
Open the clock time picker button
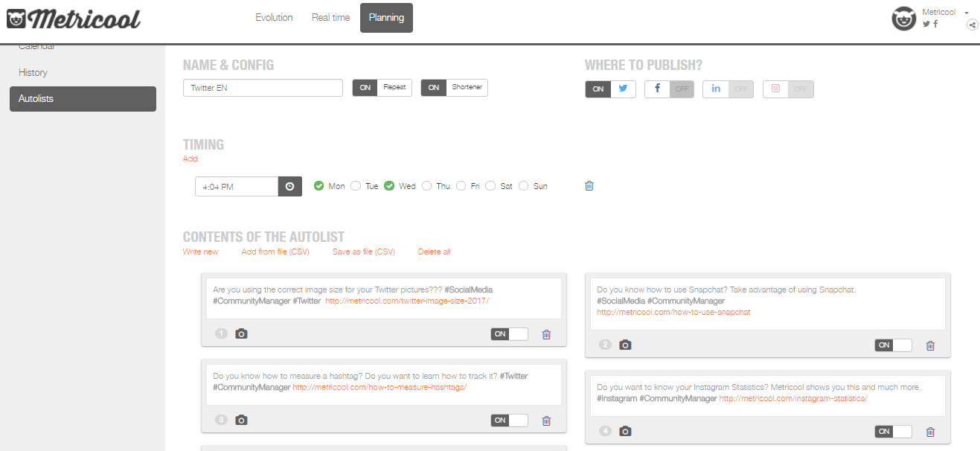point(290,186)
